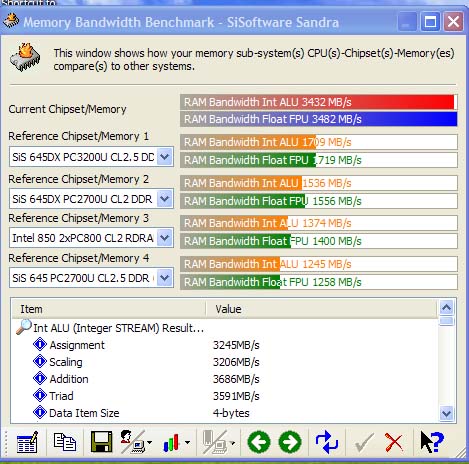Cancel with the red X toolbar icon
The height and width of the screenshot is (464, 469).
tap(394, 443)
